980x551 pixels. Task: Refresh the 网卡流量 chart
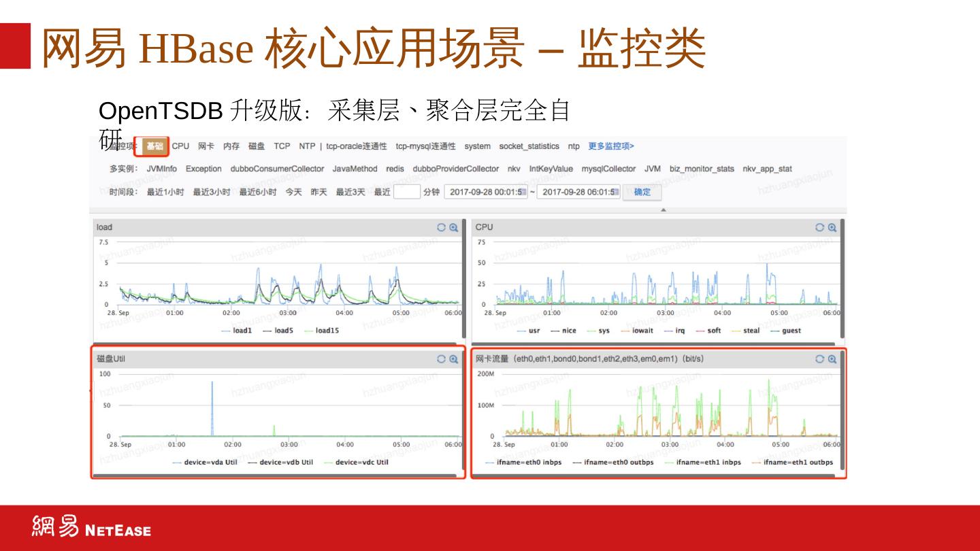(x=819, y=359)
